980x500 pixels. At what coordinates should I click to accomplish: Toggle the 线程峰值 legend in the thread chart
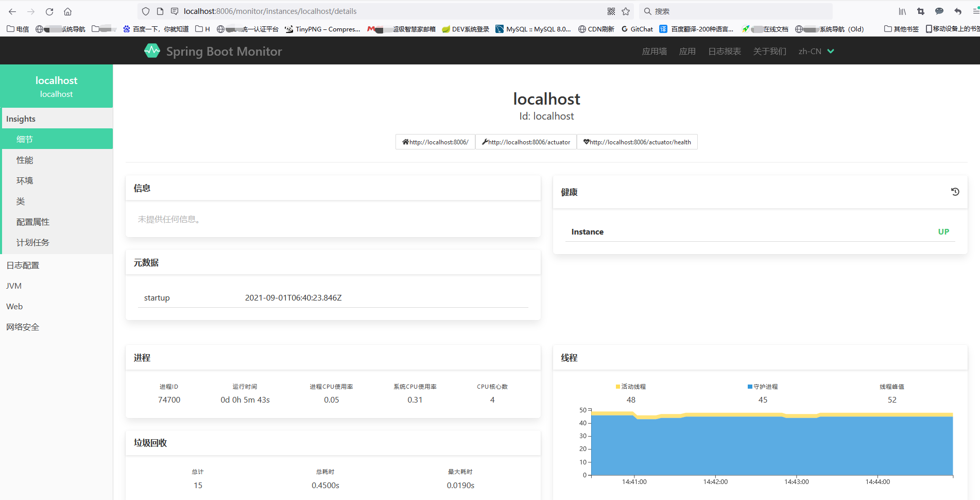point(891,386)
